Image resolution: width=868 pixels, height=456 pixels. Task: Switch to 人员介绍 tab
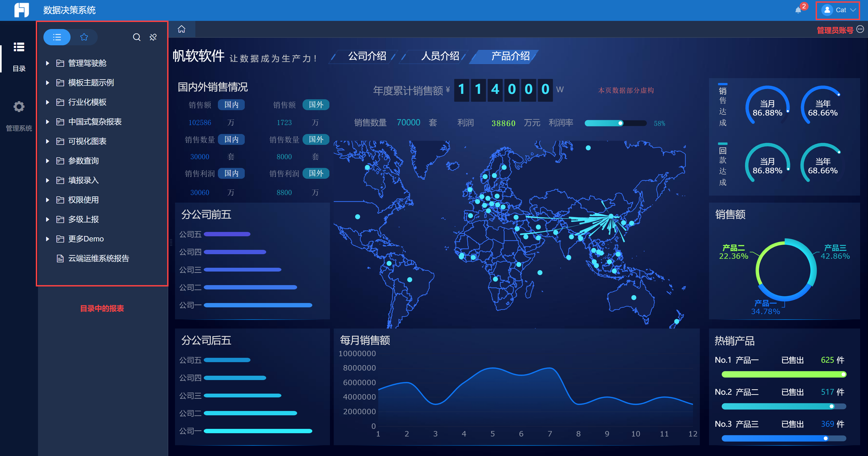[x=440, y=56]
